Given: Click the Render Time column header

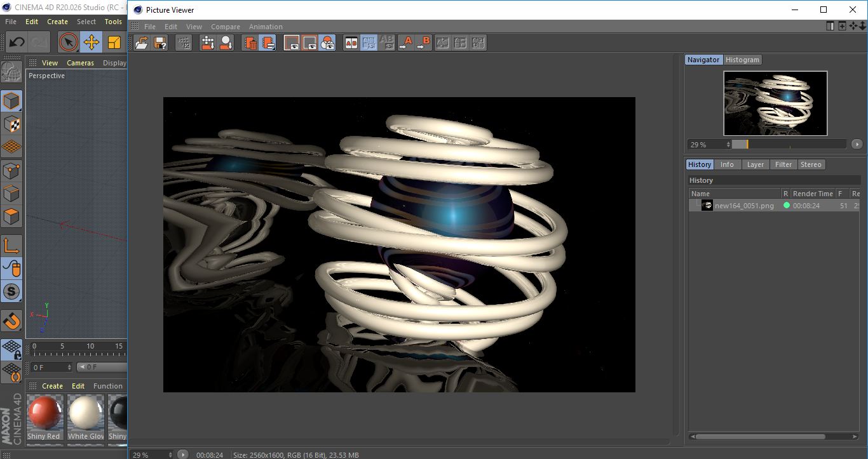Looking at the screenshot, I should point(813,194).
